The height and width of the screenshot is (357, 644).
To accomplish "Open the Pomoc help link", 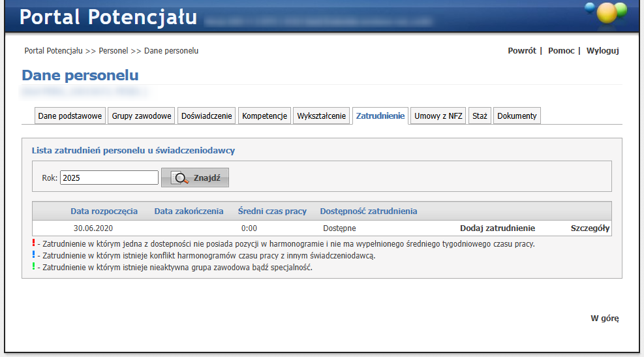I will [x=560, y=50].
